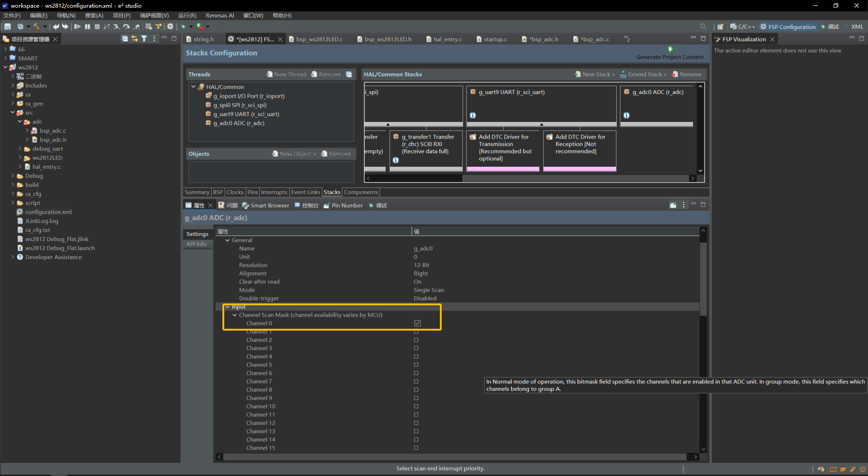Image resolution: width=868 pixels, height=476 pixels.
Task: Click the hammer Build icon in toolbar
Action: tap(37, 27)
